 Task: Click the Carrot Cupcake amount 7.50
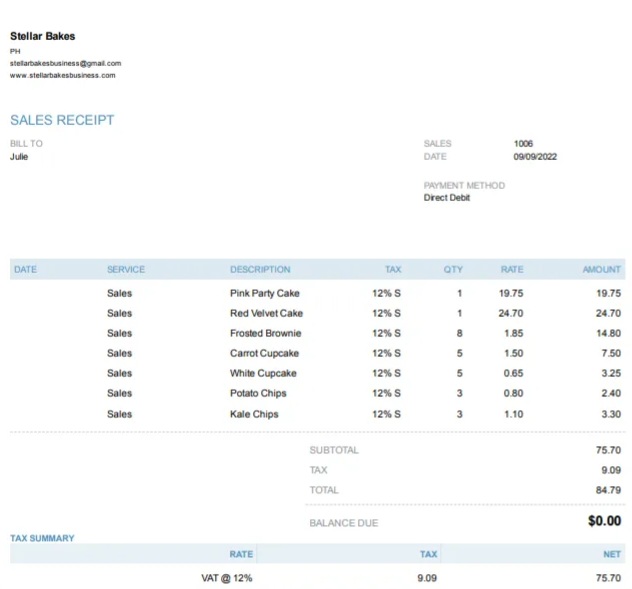611,353
